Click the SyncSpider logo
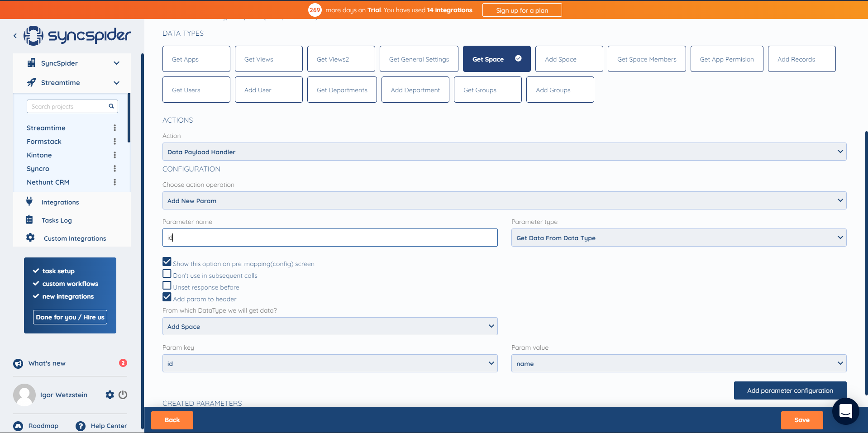This screenshot has width=868, height=433. [77, 35]
